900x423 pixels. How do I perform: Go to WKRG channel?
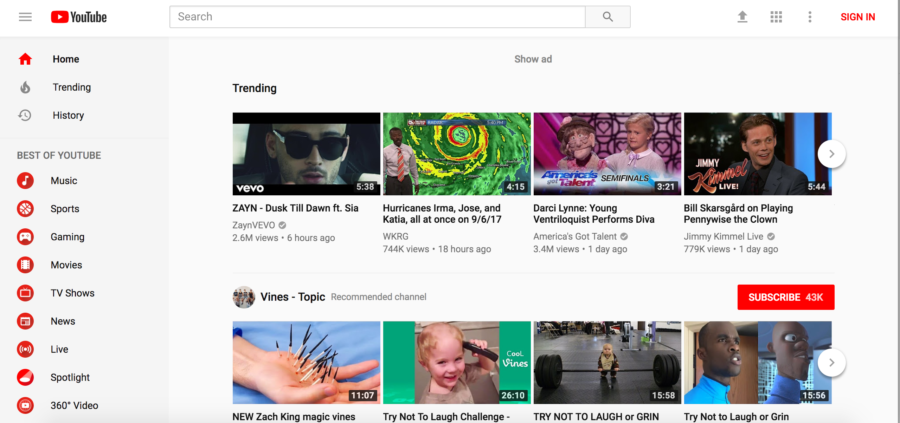coord(395,236)
